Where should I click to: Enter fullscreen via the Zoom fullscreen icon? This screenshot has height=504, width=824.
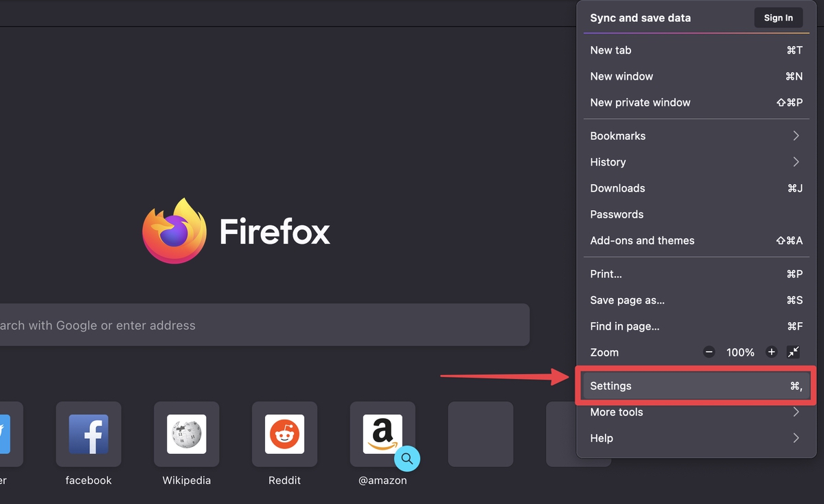(794, 352)
